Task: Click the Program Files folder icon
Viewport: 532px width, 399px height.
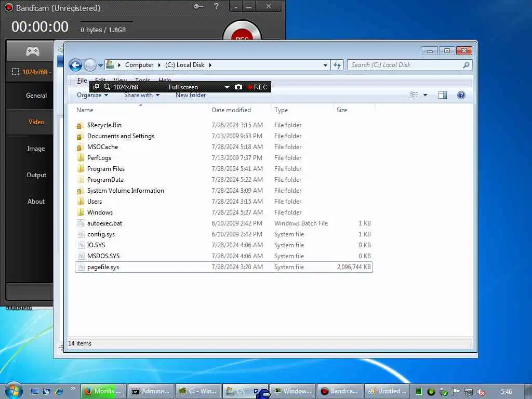Action: (81, 169)
